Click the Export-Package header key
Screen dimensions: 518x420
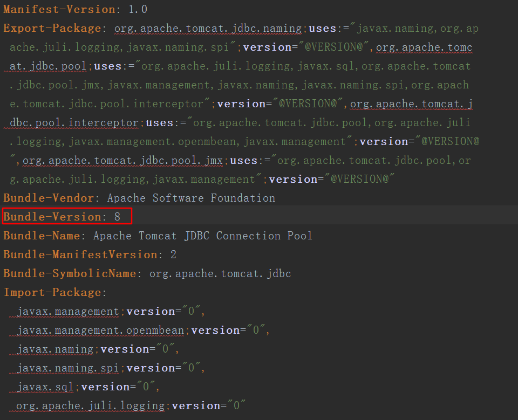click(x=52, y=29)
